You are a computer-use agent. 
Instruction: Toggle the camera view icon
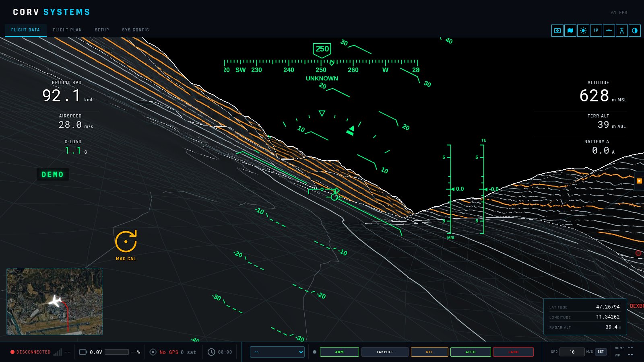click(557, 31)
